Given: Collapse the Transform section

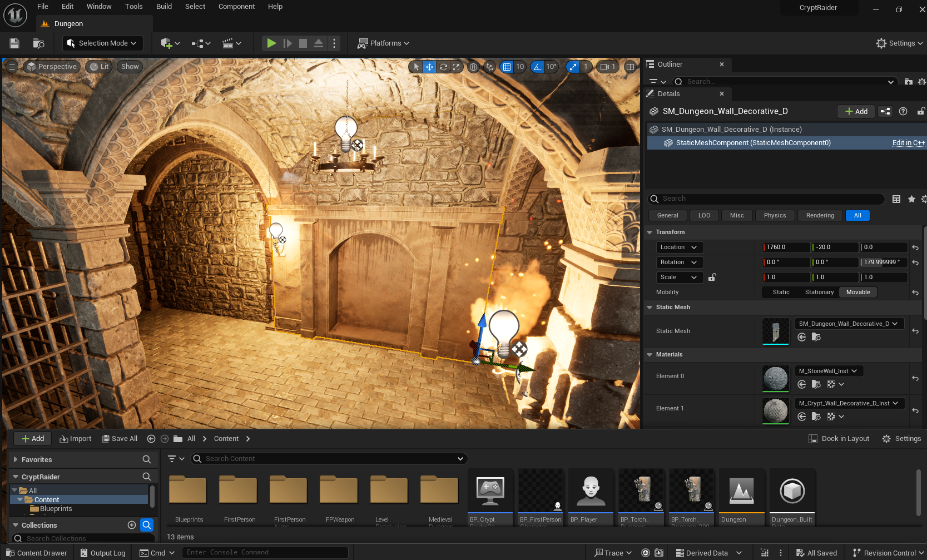Looking at the screenshot, I should [x=650, y=232].
